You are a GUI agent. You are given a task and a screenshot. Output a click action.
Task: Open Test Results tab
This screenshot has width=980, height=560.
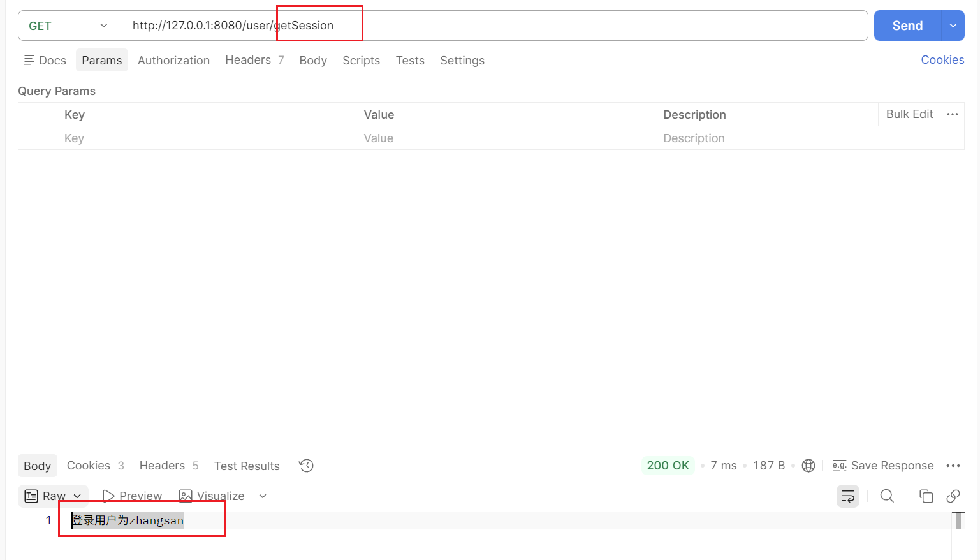point(247,466)
